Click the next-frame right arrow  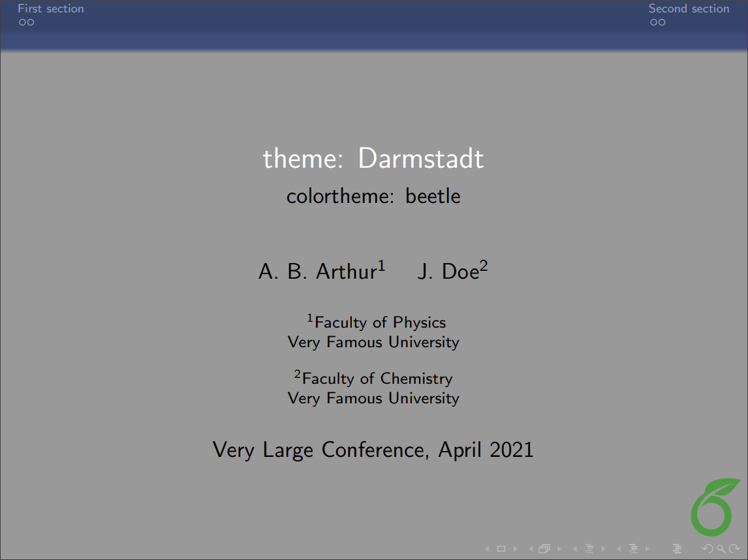point(559,548)
